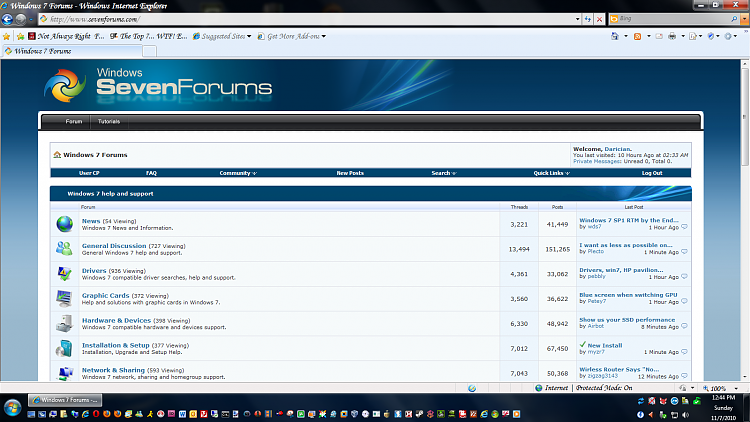Open the zoom level 100% dropdown
The width and height of the screenshot is (750, 422).
click(736, 389)
